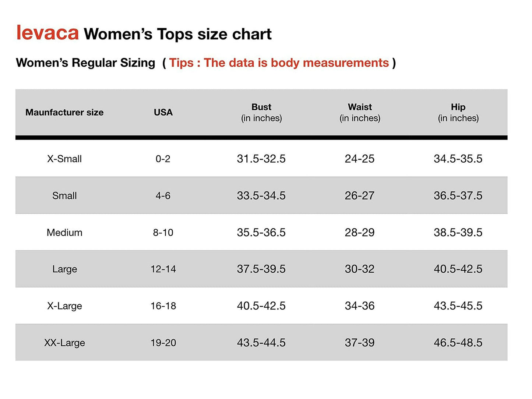Click the 8-10 USA size cell
This screenshot has height=399, width=532.
coord(163,233)
